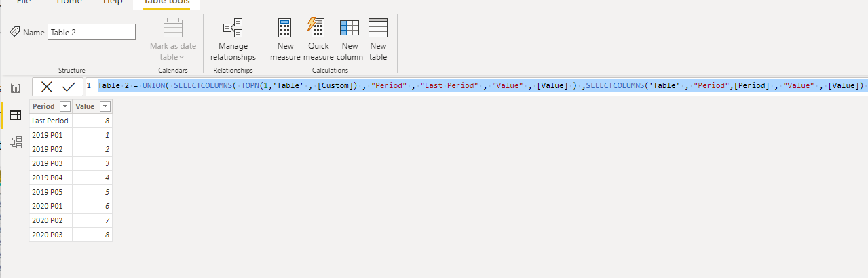Switch to Report view in sidebar
This screenshot has height=278, width=868.
pyautogui.click(x=15, y=88)
